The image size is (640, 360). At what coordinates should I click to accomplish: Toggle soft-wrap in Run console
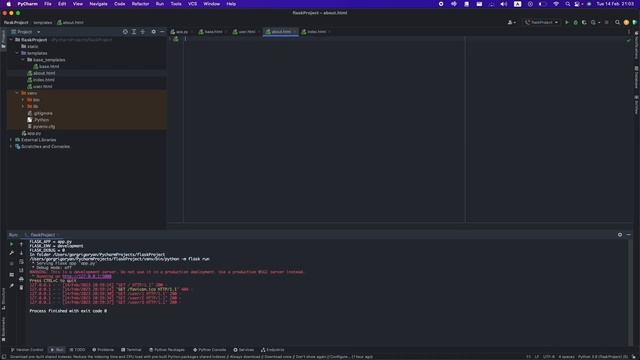pos(21,262)
